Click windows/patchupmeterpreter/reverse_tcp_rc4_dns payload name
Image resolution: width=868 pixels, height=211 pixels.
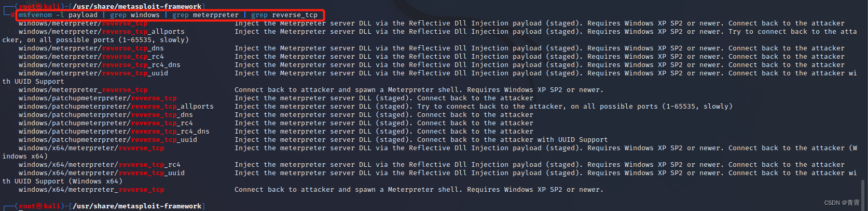tap(114, 131)
